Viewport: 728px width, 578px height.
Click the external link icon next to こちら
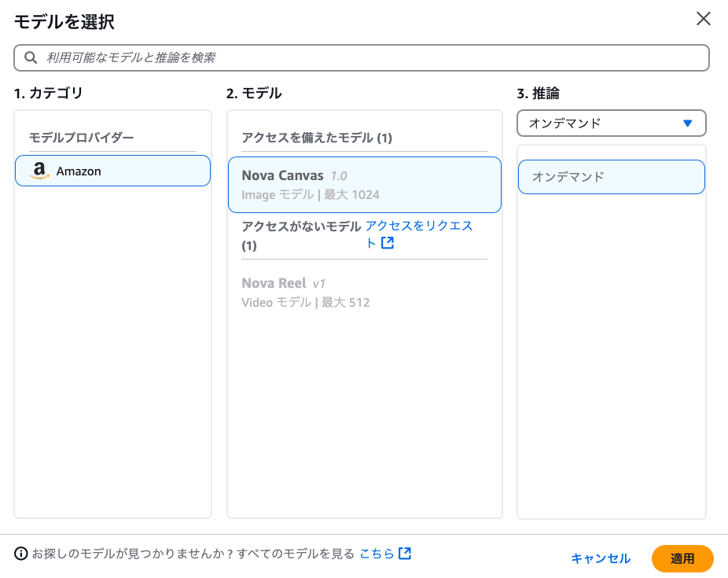pos(405,554)
